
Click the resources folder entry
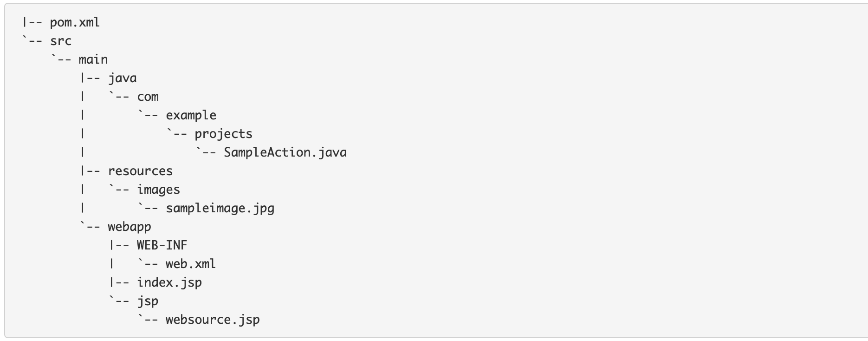coord(140,171)
